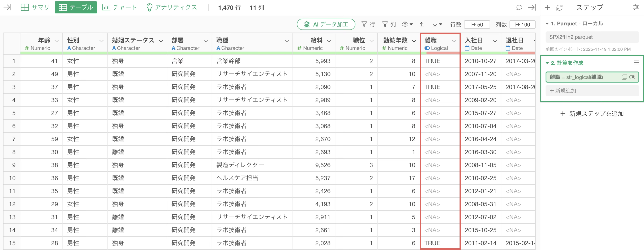Copy the 離職 str_logical step

coord(624,77)
